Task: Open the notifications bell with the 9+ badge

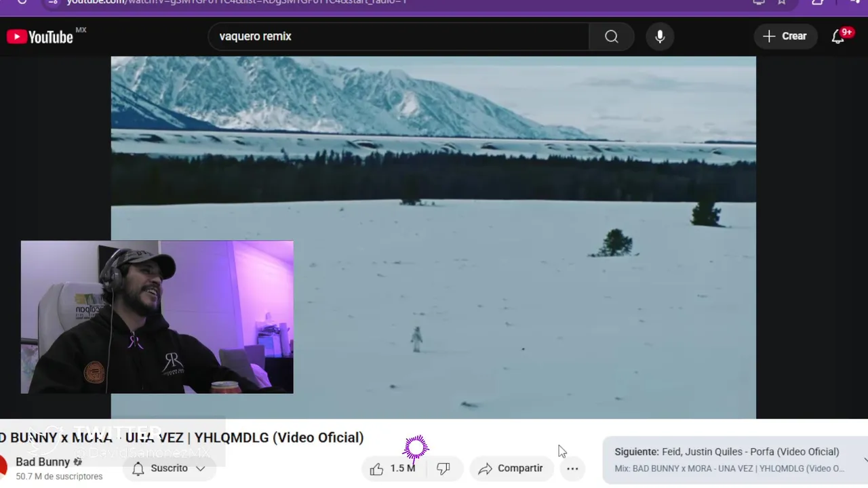Action: pos(838,37)
